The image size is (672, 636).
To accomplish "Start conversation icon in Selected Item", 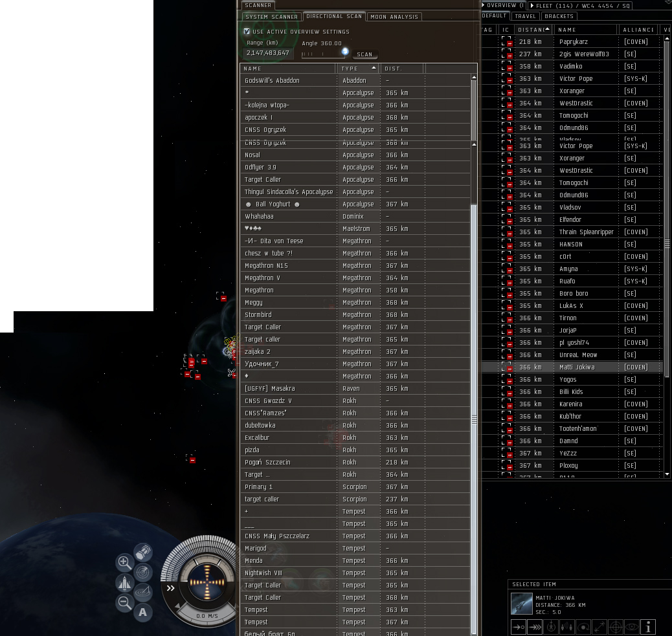I will [567, 627].
